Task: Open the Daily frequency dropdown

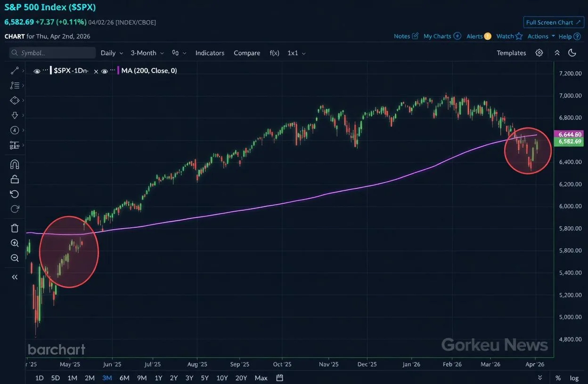Action: [x=112, y=53]
